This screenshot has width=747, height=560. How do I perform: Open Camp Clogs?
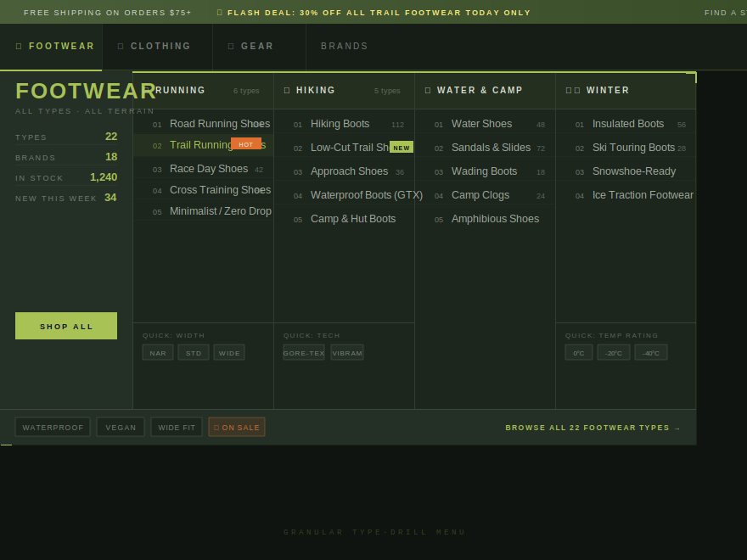(x=485, y=195)
